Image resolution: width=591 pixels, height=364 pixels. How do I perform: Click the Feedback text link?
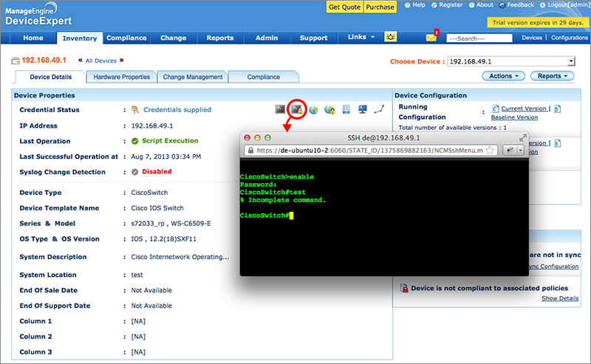(x=521, y=5)
